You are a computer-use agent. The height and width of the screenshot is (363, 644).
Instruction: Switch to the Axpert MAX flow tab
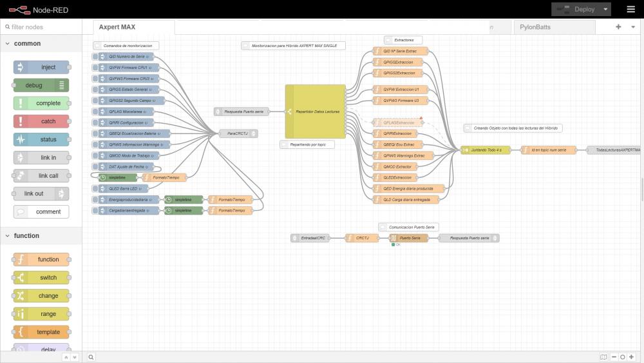click(x=133, y=26)
